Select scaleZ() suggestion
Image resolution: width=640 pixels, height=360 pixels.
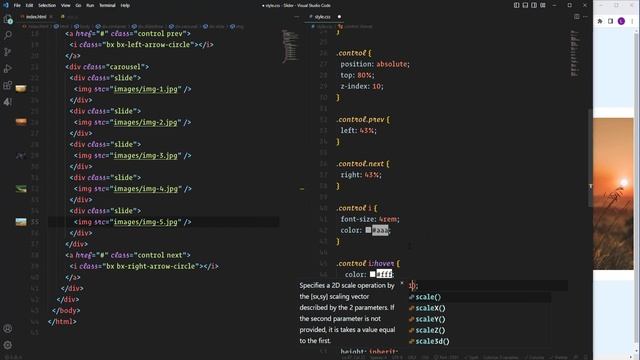pos(480,330)
